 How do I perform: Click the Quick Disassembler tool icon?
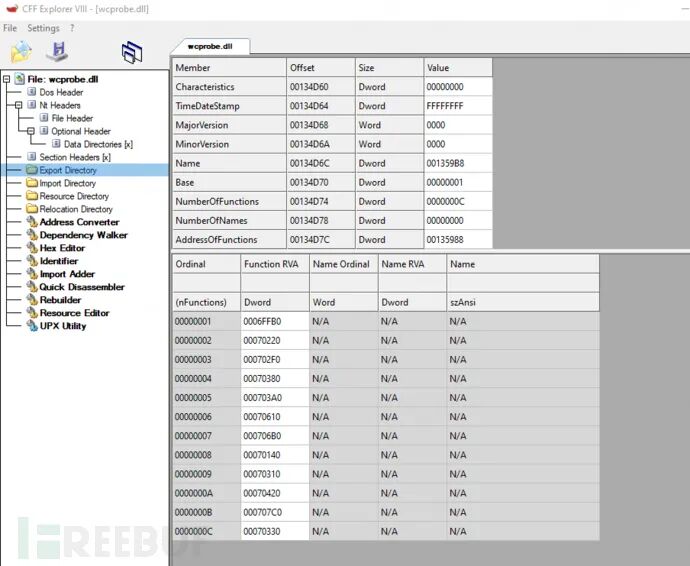point(32,287)
